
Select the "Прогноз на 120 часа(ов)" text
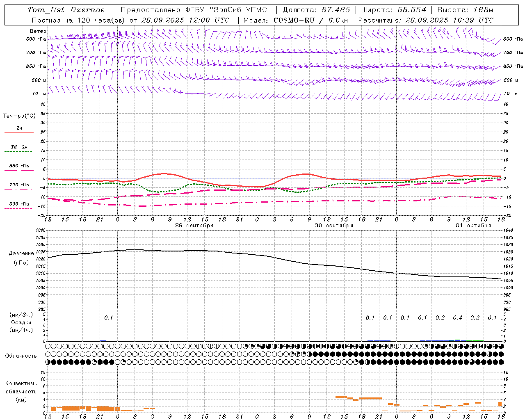click(79, 20)
